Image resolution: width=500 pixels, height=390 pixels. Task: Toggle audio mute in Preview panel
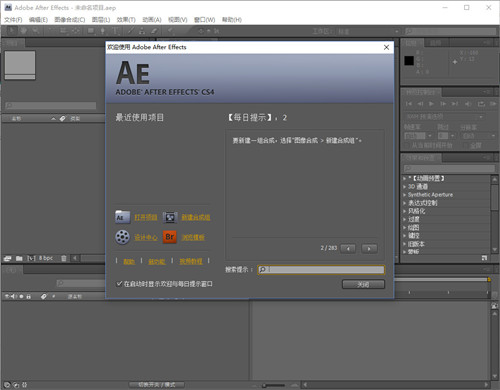[468, 104]
